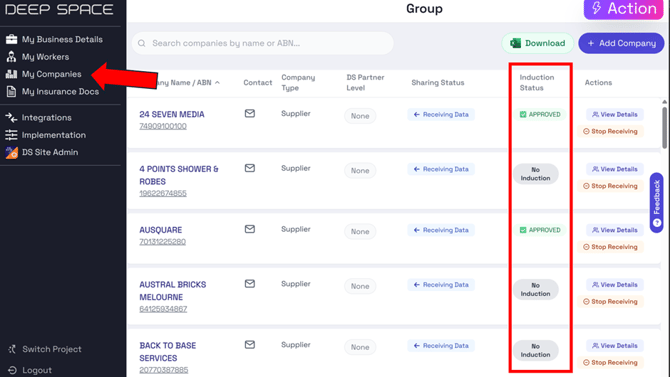Click the My Business Details briefcase icon
This screenshot has width=670, height=377.
coord(12,39)
